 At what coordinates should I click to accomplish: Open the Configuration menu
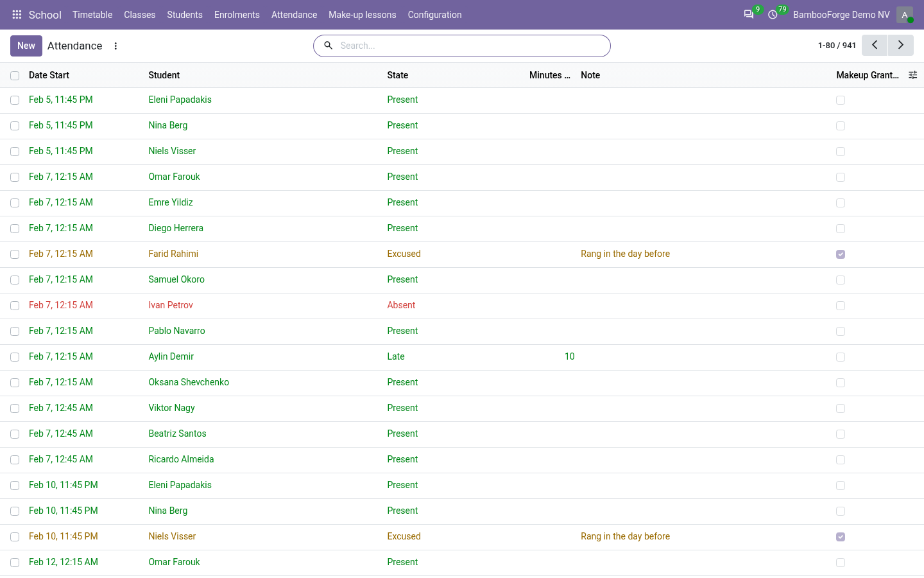(x=434, y=15)
